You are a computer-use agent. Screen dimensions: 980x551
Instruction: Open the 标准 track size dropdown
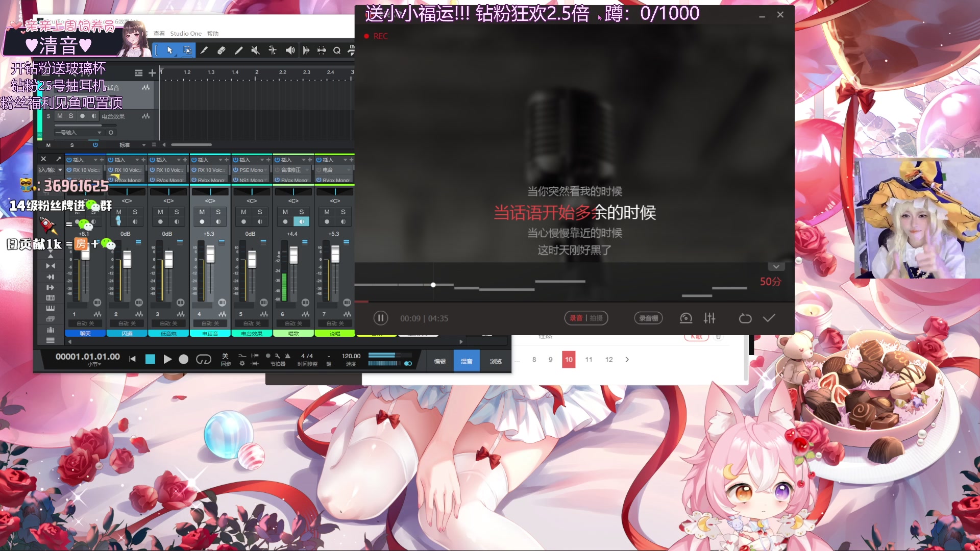tap(132, 145)
